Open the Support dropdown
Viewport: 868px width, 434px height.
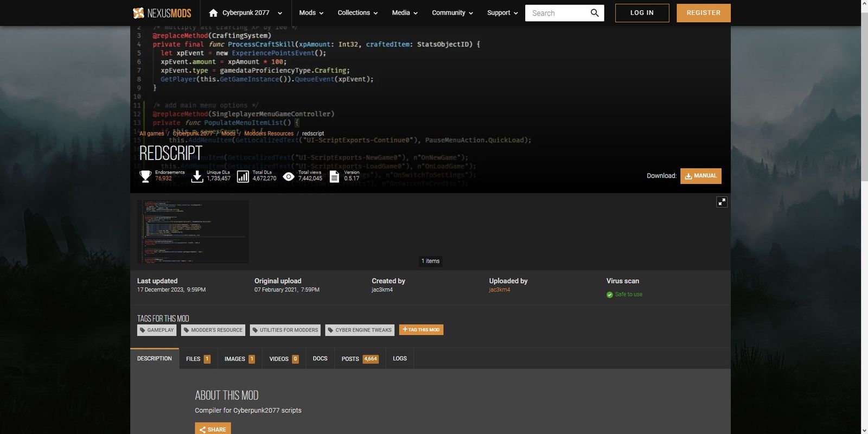tap(502, 13)
